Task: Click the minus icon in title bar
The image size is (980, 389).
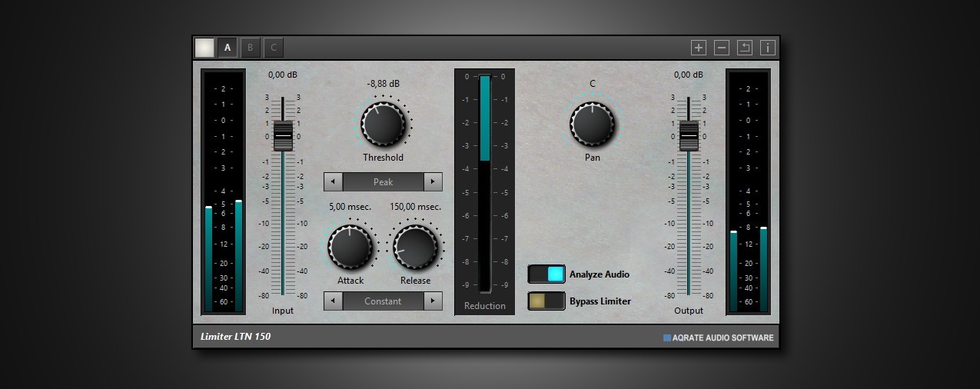Action: click(722, 48)
